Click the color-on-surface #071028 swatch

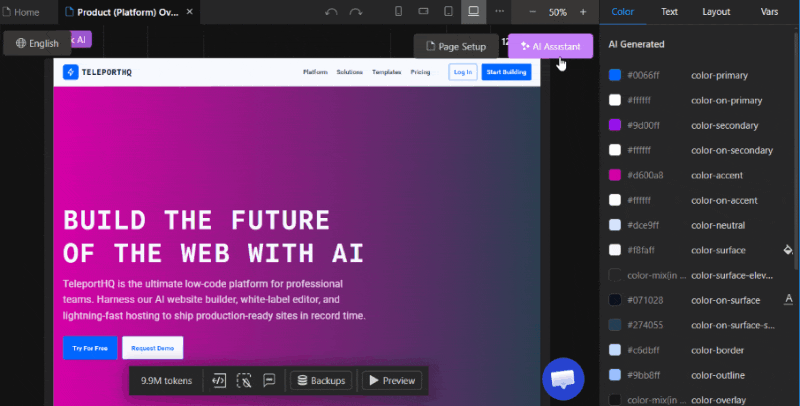click(x=615, y=300)
